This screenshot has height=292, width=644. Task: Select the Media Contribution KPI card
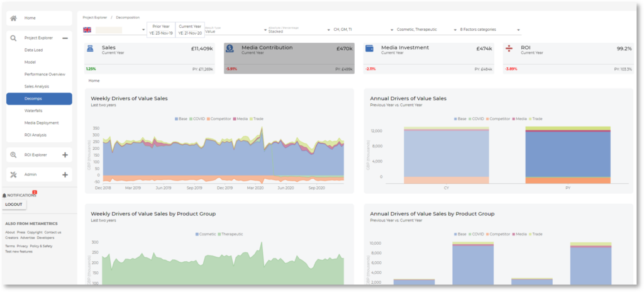[x=289, y=59]
